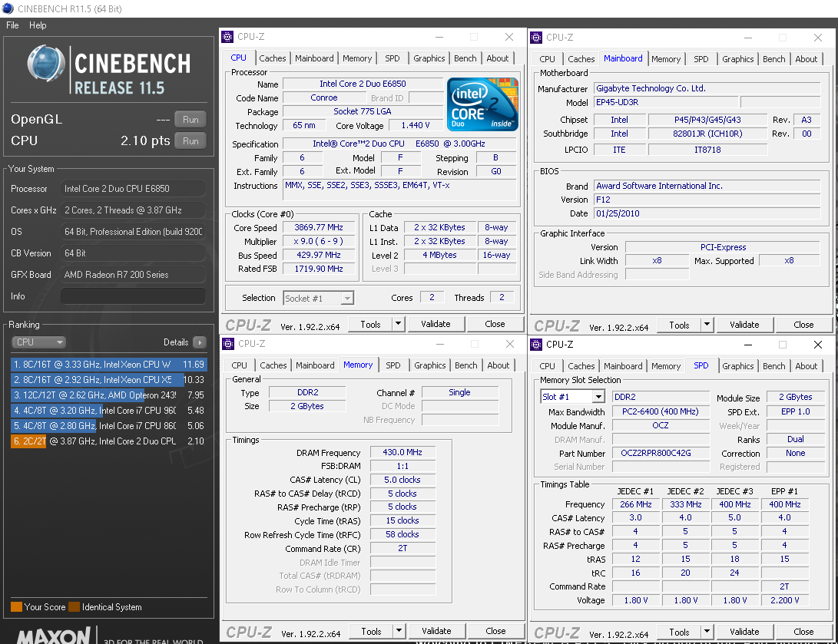The width and height of the screenshot is (838, 644).
Task: Click Core Voltage value 1.440 V
Action: (416, 125)
